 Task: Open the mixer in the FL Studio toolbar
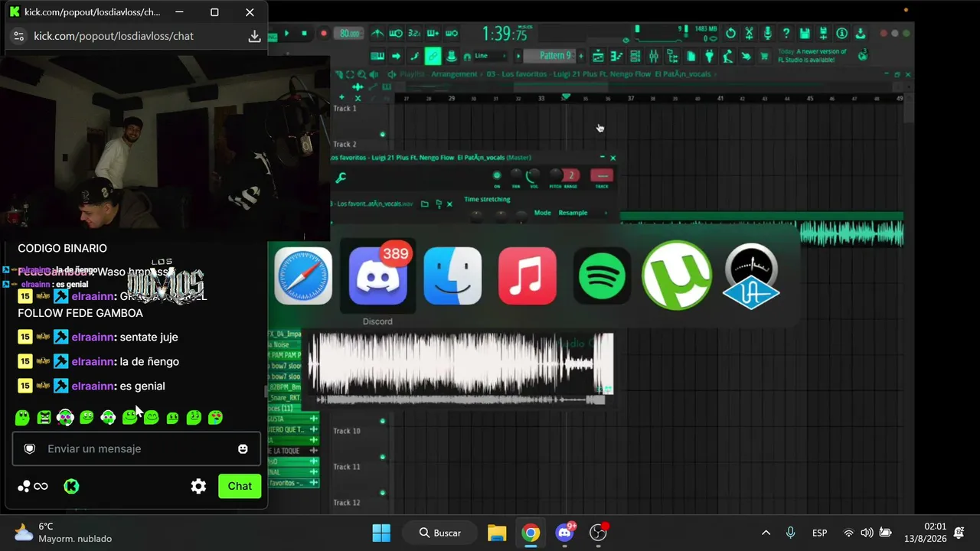[x=653, y=56]
